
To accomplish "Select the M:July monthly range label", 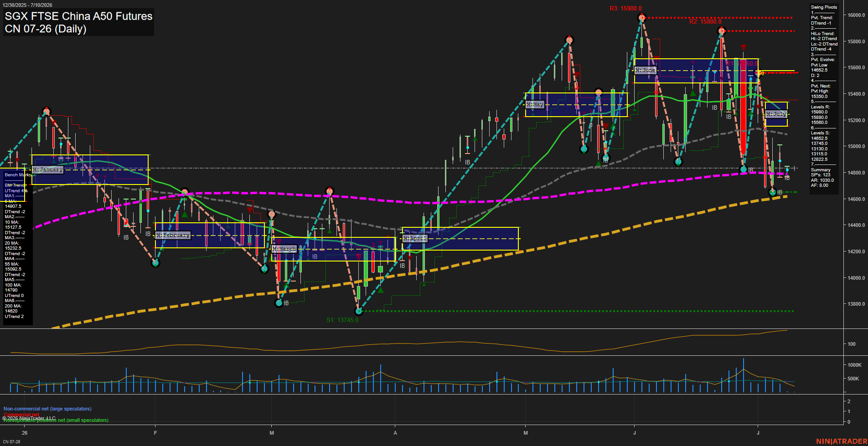I will tap(776, 114).
